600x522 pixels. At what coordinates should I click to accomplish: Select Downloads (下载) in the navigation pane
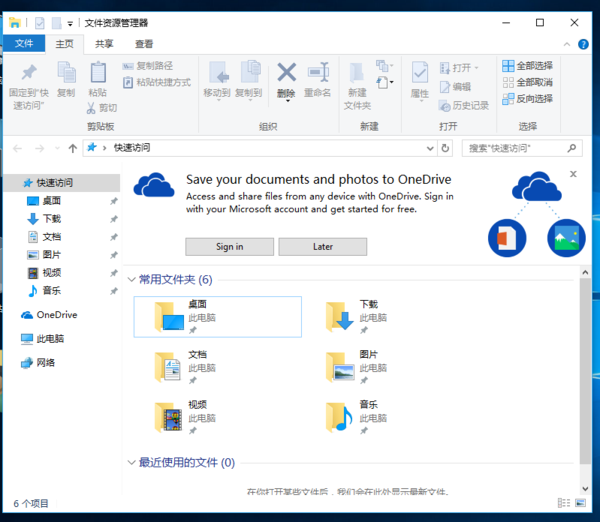(x=62, y=219)
